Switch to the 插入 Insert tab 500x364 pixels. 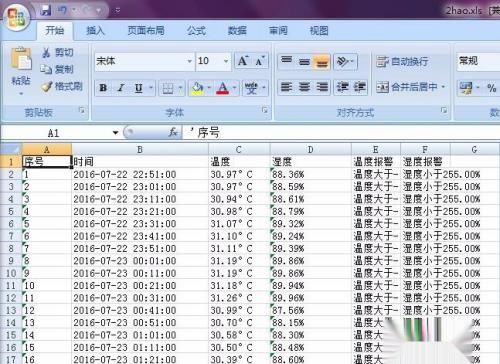tap(95, 31)
